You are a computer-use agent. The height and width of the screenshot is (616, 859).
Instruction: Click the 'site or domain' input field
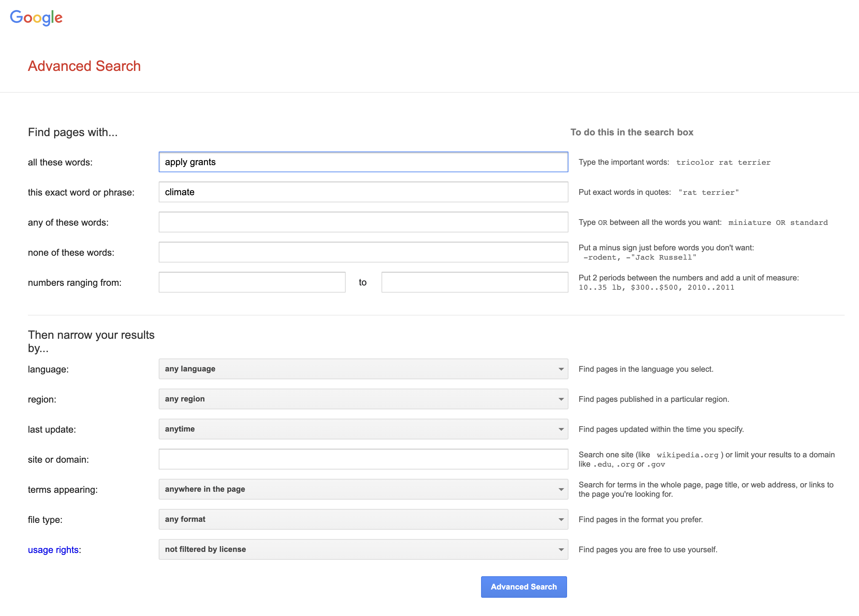click(x=363, y=459)
